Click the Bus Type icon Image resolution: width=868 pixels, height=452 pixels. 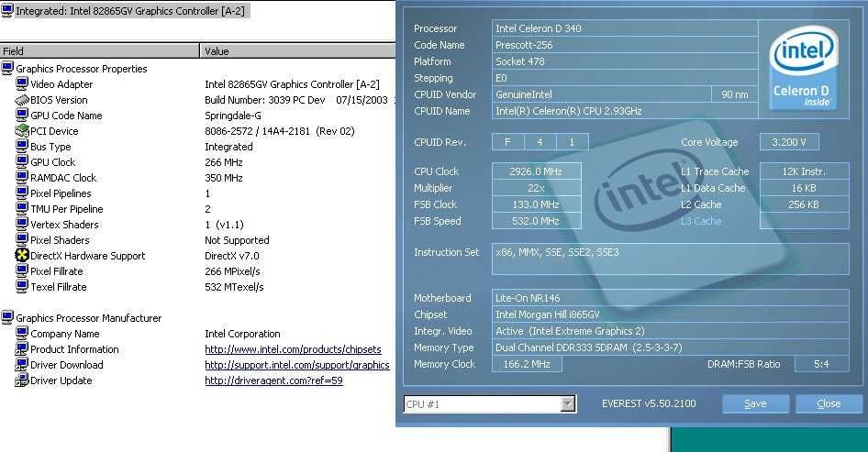[22, 146]
